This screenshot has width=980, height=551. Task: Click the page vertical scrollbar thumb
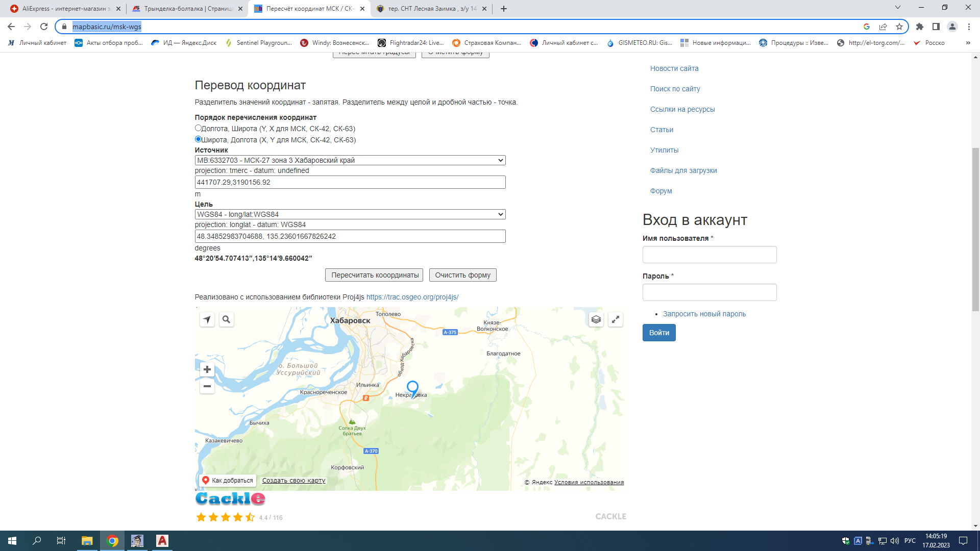pyautogui.click(x=975, y=230)
